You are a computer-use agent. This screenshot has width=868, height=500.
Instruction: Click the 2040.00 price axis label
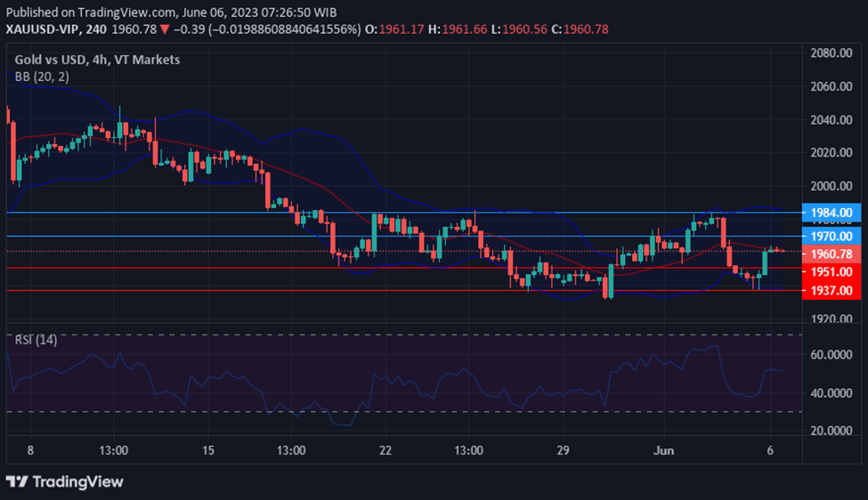click(x=831, y=119)
